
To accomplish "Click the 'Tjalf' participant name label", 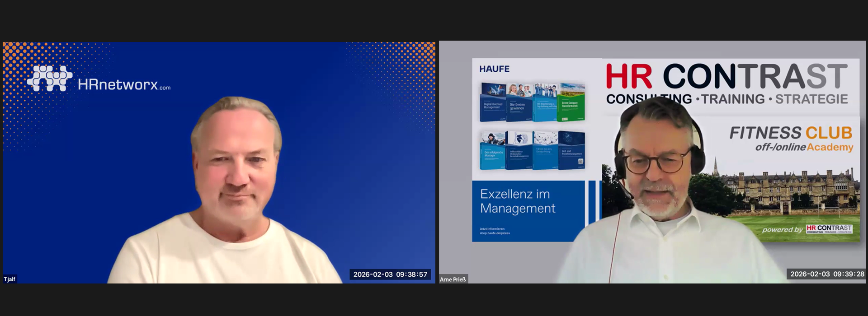I will click(x=9, y=279).
